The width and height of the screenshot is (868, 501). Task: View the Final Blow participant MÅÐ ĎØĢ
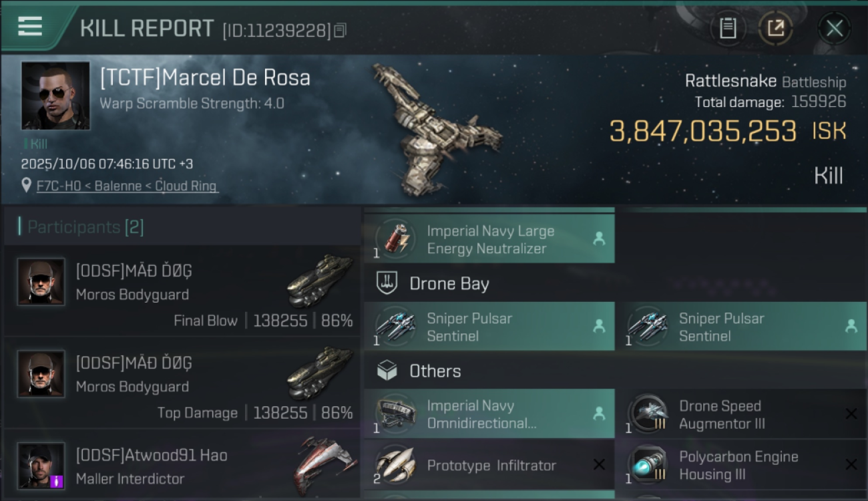(182, 291)
